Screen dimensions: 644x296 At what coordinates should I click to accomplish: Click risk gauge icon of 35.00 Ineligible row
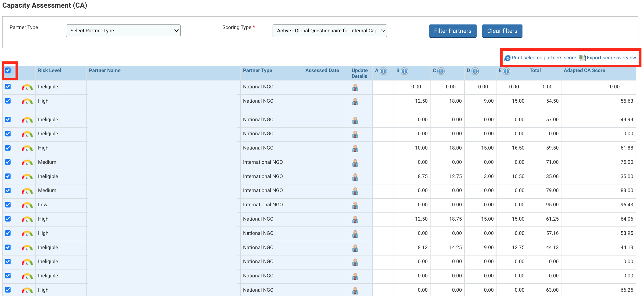[x=27, y=177]
